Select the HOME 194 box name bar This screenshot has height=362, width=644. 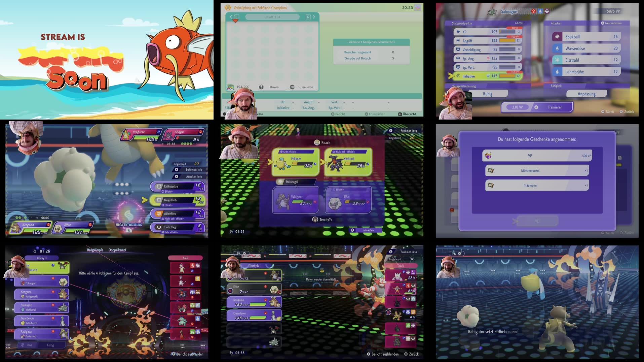coord(272,17)
